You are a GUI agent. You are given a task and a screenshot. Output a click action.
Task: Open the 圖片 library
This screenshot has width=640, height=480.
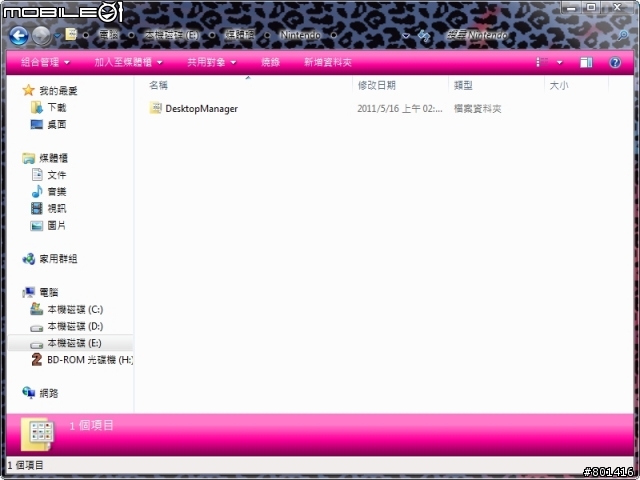click(56, 225)
